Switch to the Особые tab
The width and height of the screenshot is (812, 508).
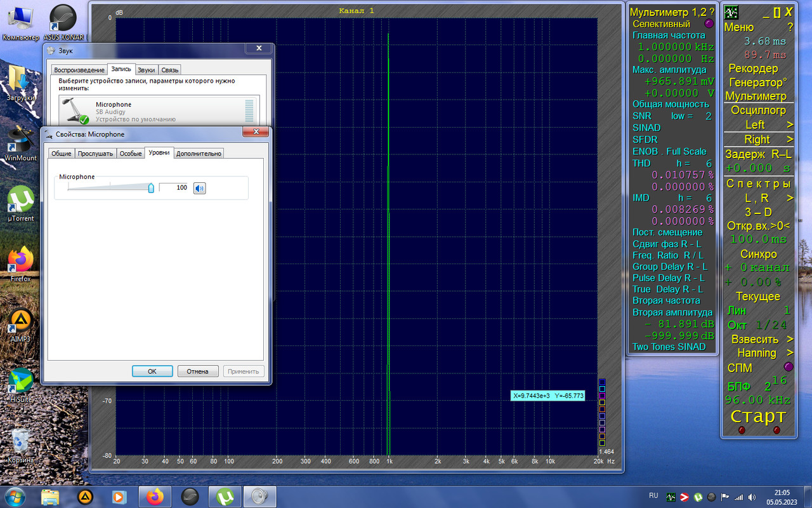click(131, 153)
